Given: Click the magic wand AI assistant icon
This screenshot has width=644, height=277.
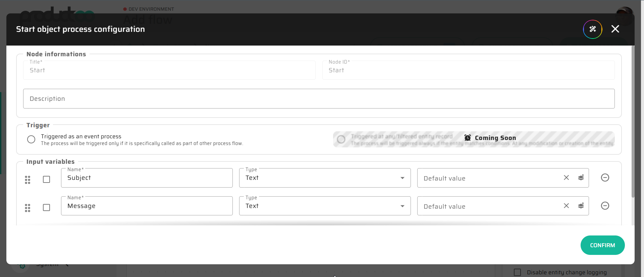Looking at the screenshot, I should pyautogui.click(x=592, y=29).
